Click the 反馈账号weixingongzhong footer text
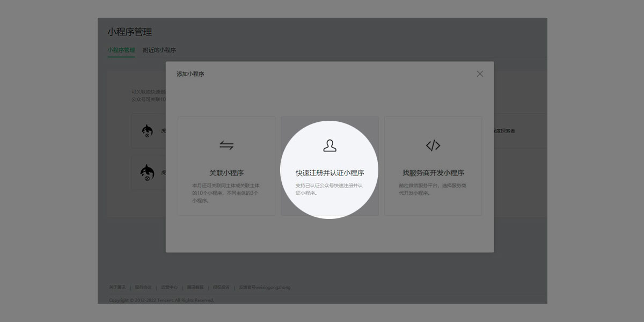Image resolution: width=644 pixels, height=322 pixels. click(265, 287)
